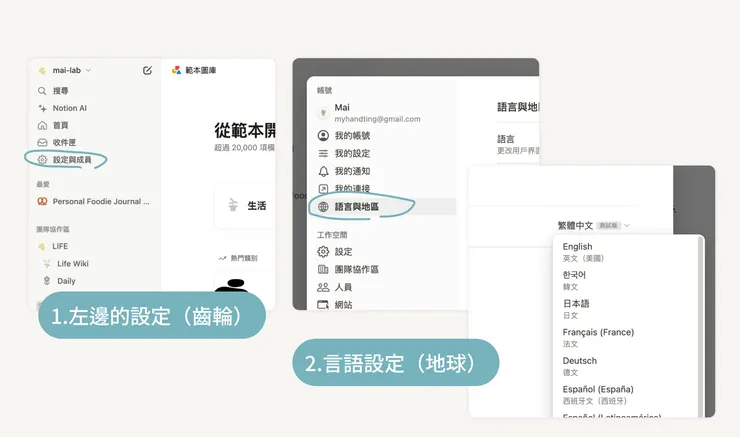740x437 pixels.
Task: Click the myhandting@gmail.com email text
Action: [378, 119]
